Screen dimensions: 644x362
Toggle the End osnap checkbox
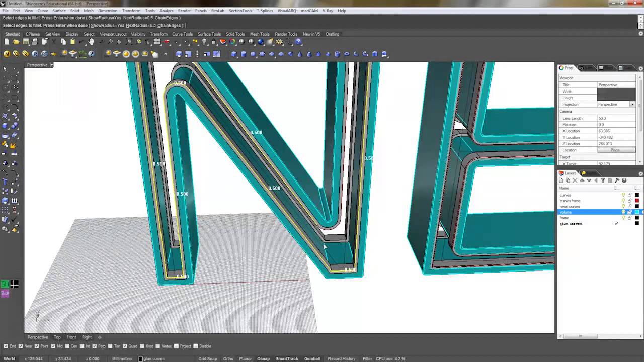pos(6,346)
